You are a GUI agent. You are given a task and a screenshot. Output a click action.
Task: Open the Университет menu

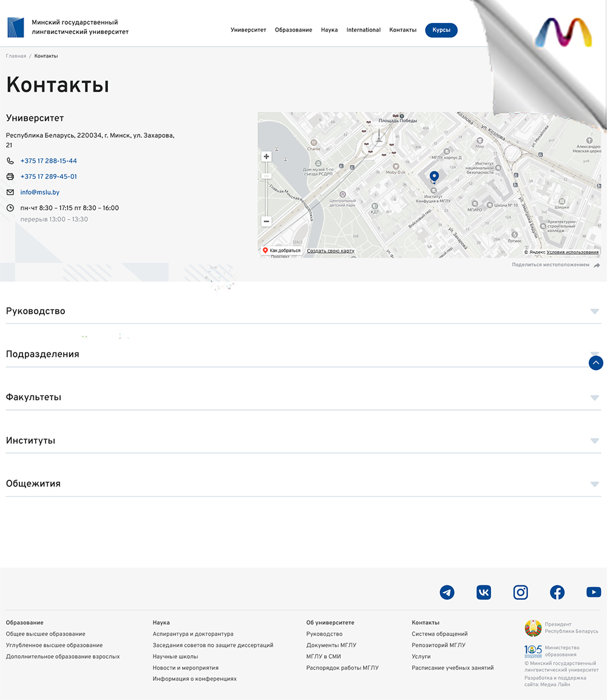pos(248,30)
